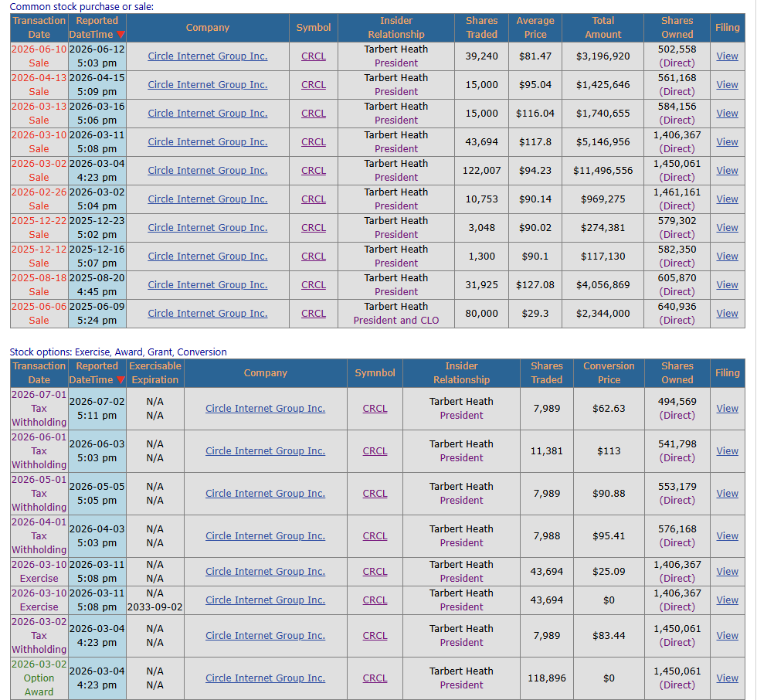Click the CRCL symbol in the 2025-08-18 sale row

[314, 285]
